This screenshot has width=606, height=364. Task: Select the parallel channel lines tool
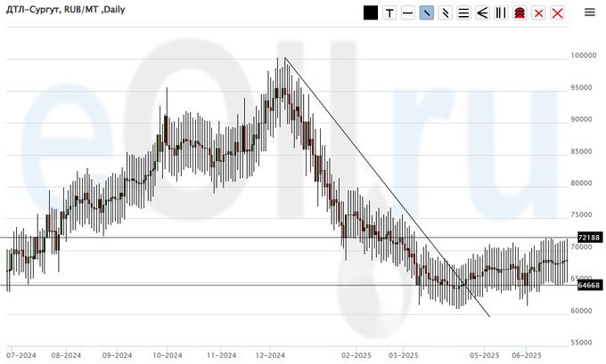coord(446,12)
